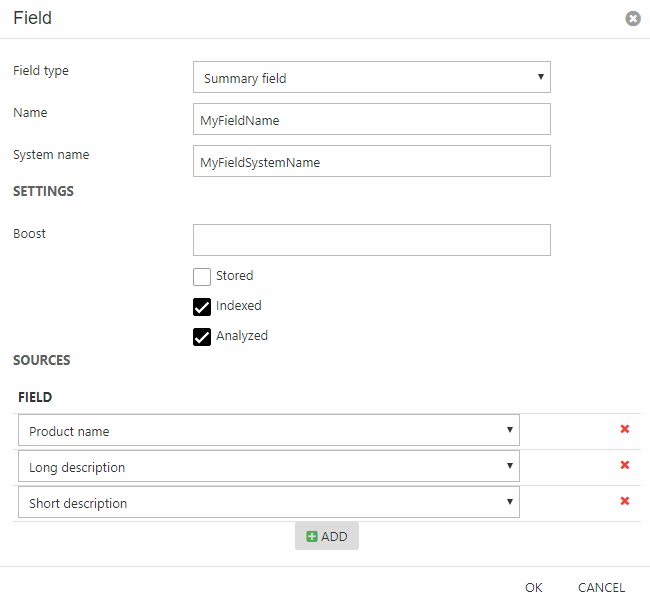Screen dimensions: 650x604
Task: Remove the Product name source field
Action: [625, 429]
